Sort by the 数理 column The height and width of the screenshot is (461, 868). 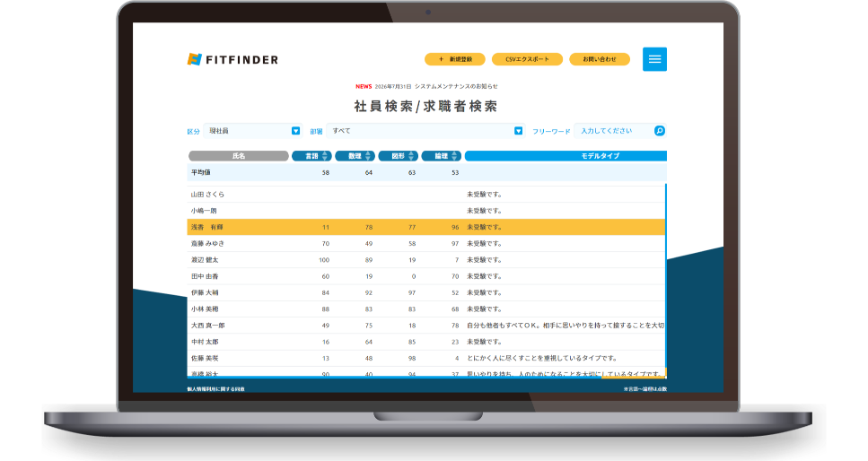(x=355, y=156)
